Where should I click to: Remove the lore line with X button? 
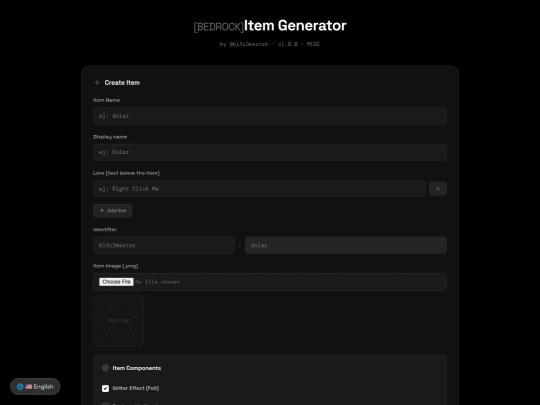tap(438, 189)
